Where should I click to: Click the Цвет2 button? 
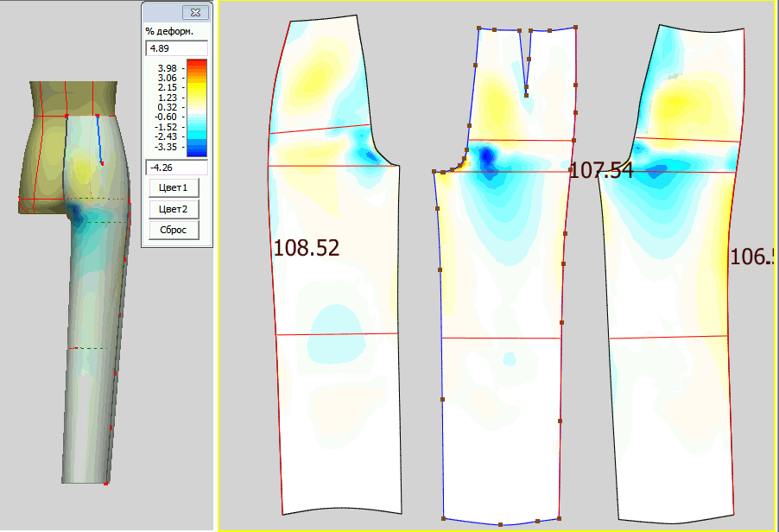pyautogui.click(x=174, y=209)
